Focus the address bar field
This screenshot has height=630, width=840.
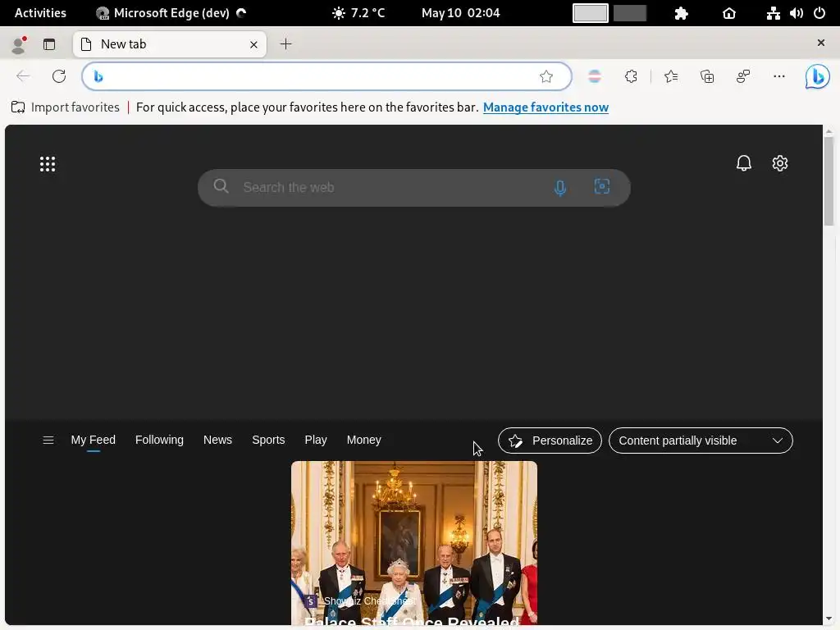coord(326,76)
